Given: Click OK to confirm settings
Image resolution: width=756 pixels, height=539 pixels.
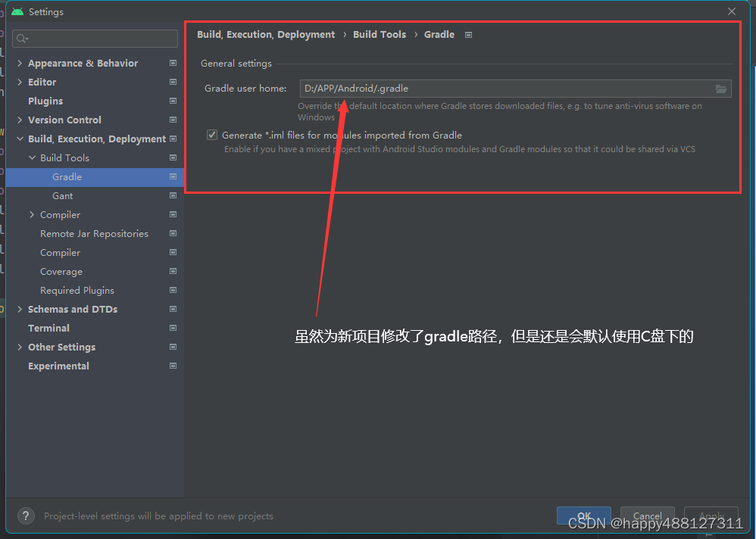Looking at the screenshot, I should pos(584,516).
